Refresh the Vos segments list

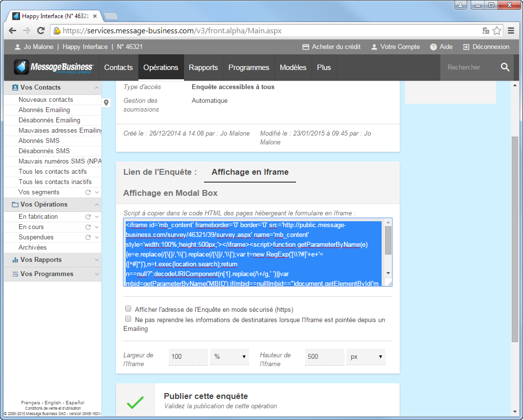(x=88, y=192)
